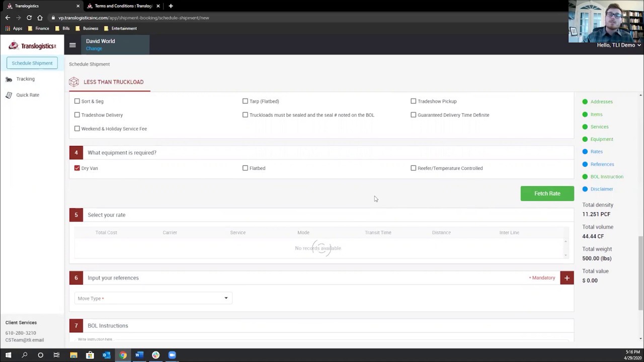Jump to Items step in sidebar
Viewport: 644px width, 362px height.
pos(596,114)
